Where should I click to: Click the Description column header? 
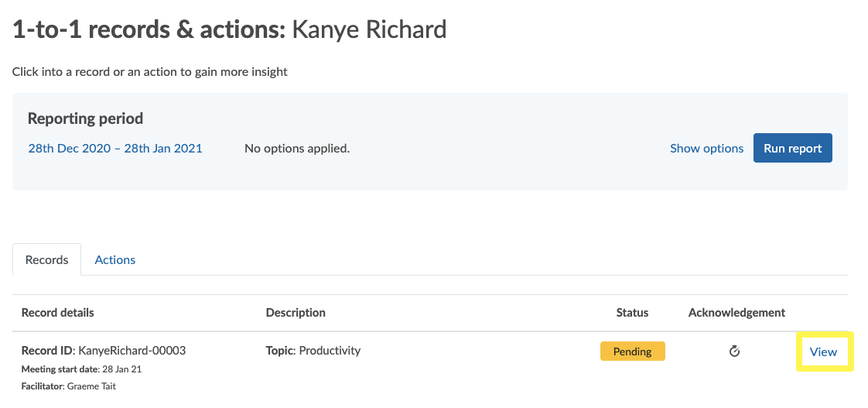click(x=296, y=313)
